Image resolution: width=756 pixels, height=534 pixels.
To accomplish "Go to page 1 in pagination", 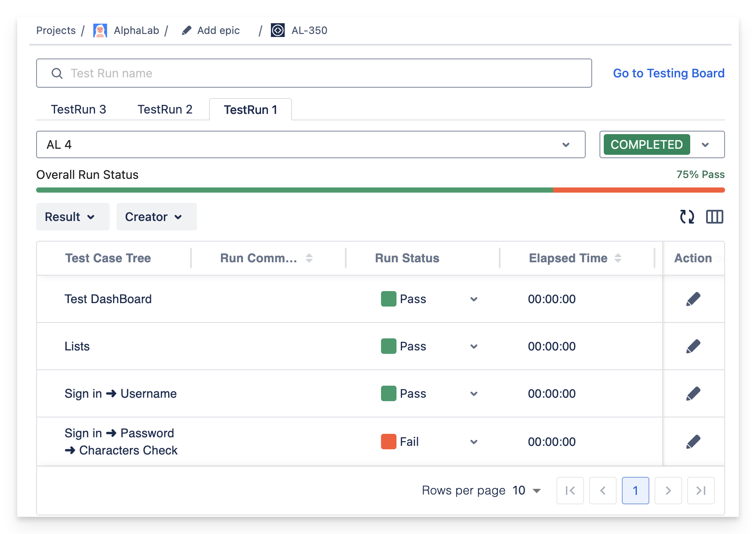I will click(x=635, y=490).
